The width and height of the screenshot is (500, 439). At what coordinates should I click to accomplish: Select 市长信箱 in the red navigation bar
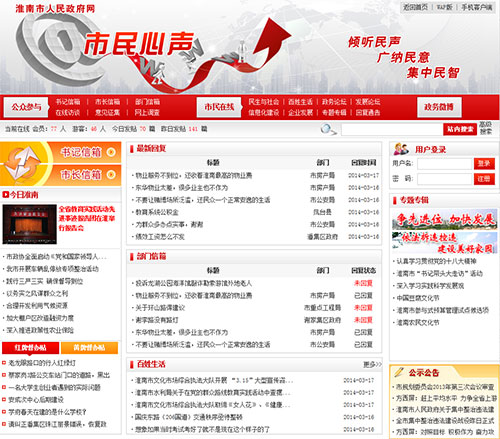(107, 102)
